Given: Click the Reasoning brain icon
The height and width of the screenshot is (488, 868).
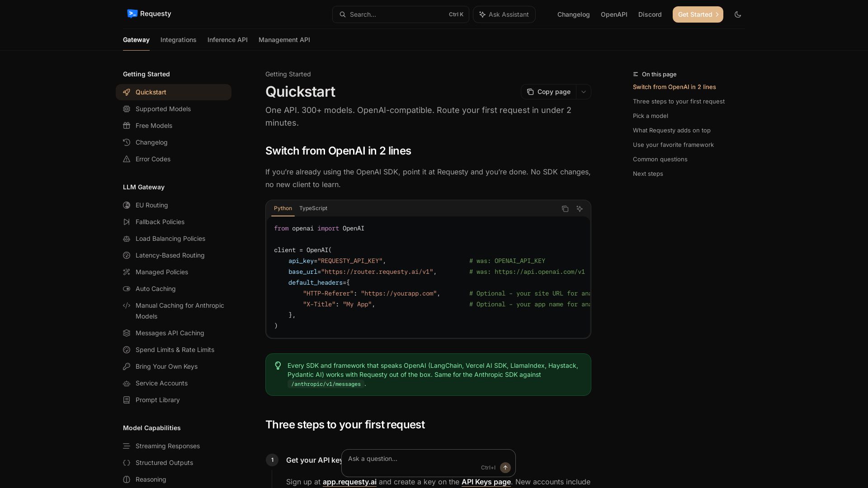Looking at the screenshot, I should [127, 479].
